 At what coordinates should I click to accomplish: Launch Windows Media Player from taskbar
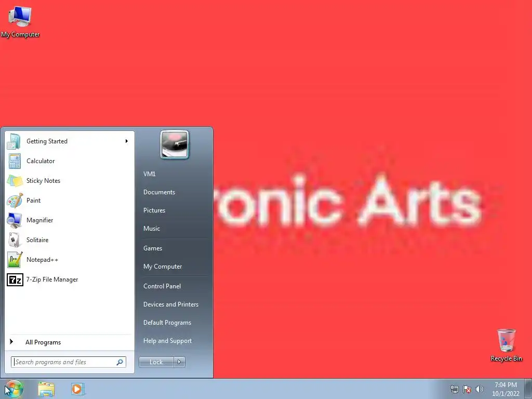[x=77, y=389]
